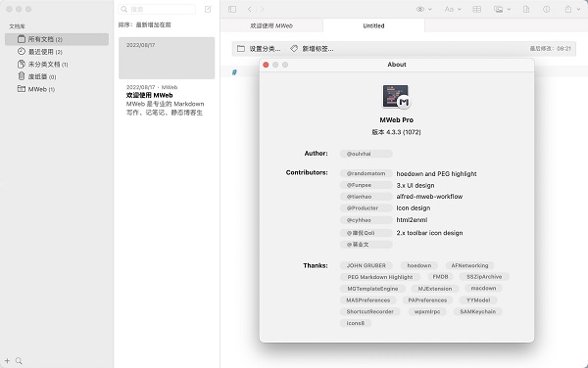Go forward with the right arrow

(263, 9)
